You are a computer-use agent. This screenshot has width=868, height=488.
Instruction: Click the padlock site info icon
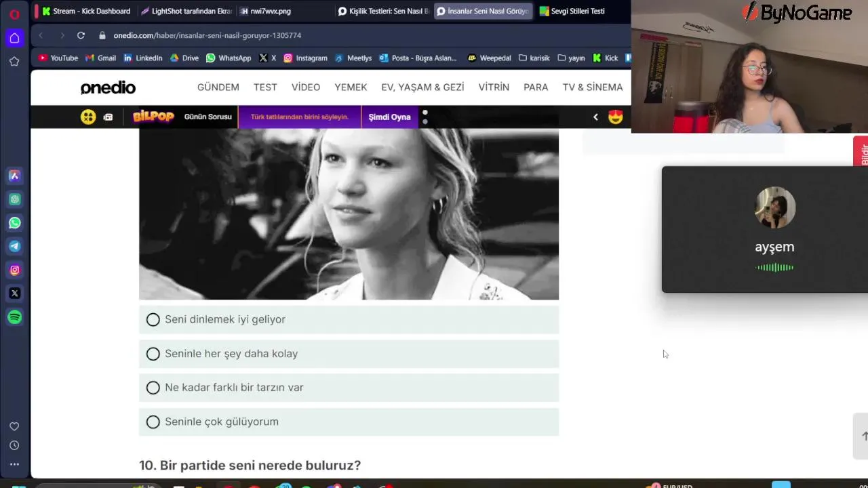click(102, 35)
